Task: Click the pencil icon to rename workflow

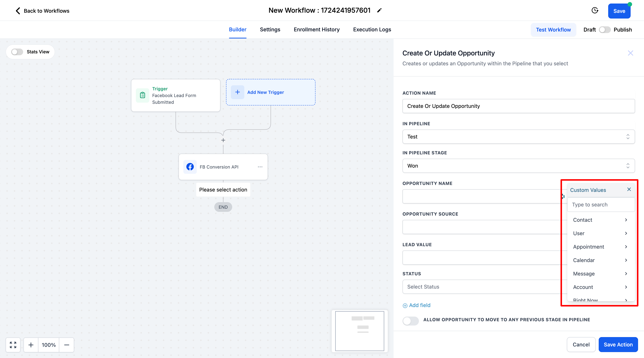Action: [x=379, y=10]
